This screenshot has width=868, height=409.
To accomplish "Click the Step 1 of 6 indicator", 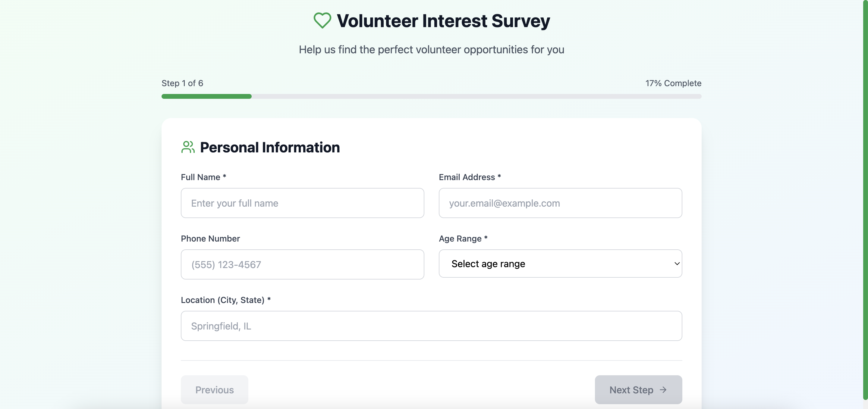I will [x=182, y=83].
